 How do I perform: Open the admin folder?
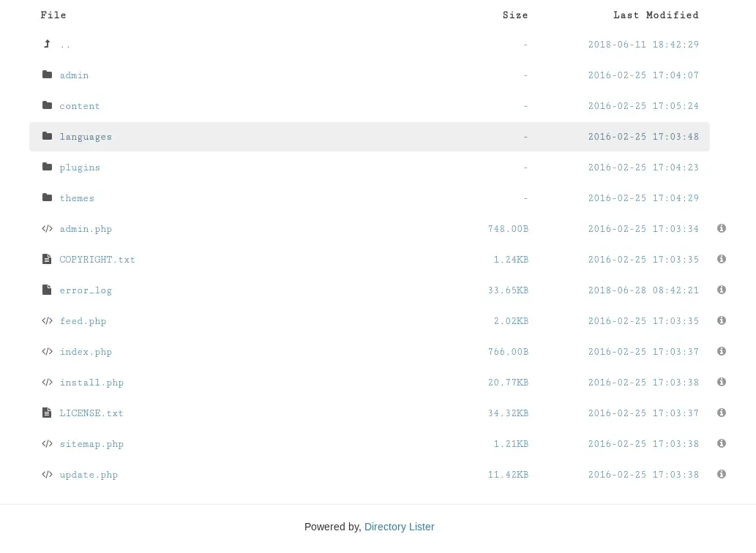click(74, 75)
